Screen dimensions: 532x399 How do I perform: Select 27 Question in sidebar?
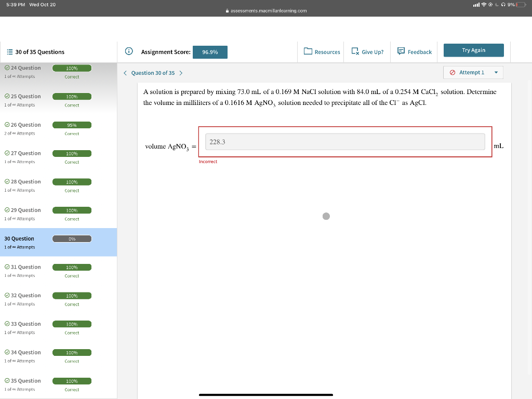click(26, 153)
